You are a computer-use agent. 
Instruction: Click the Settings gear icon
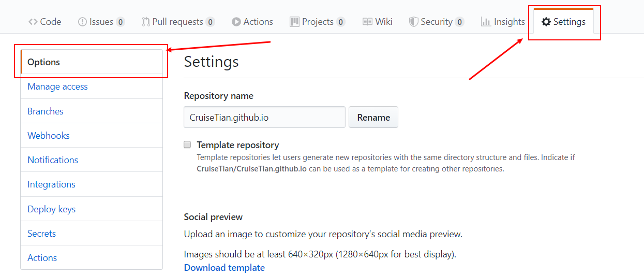[x=546, y=22]
